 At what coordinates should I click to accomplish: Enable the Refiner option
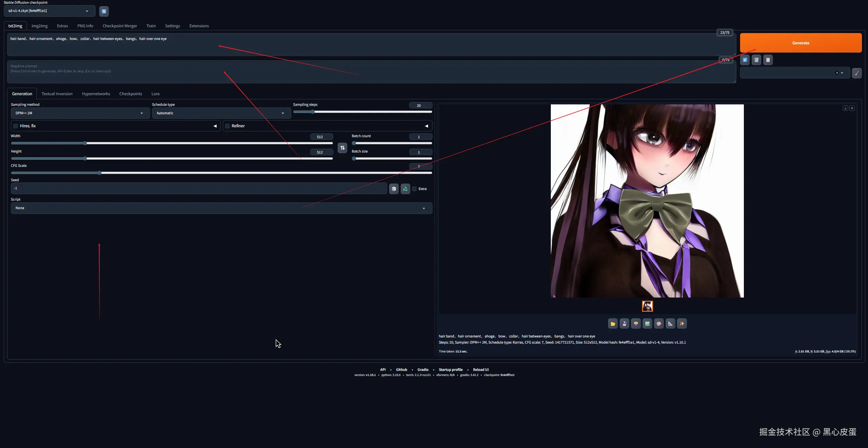coord(227,126)
